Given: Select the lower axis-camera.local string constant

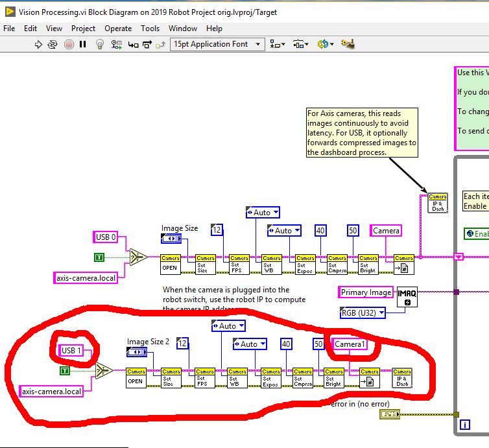Looking at the screenshot, I should tap(51, 391).
